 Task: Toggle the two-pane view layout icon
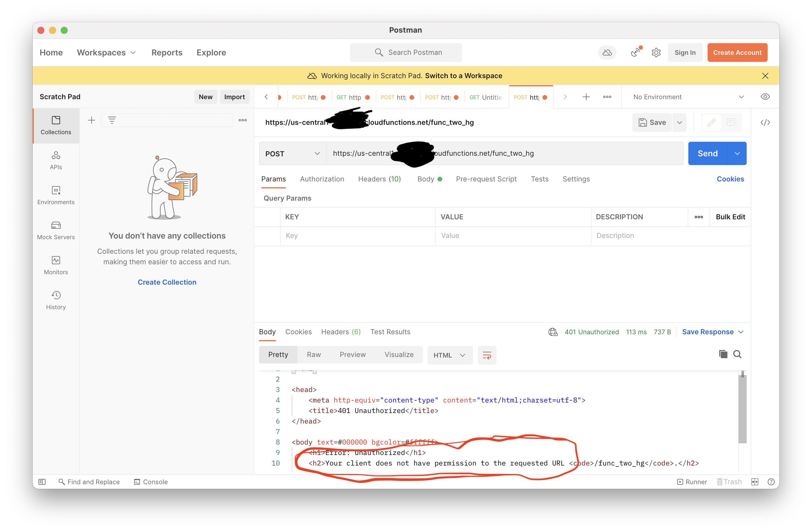pyautogui.click(x=755, y=482)
